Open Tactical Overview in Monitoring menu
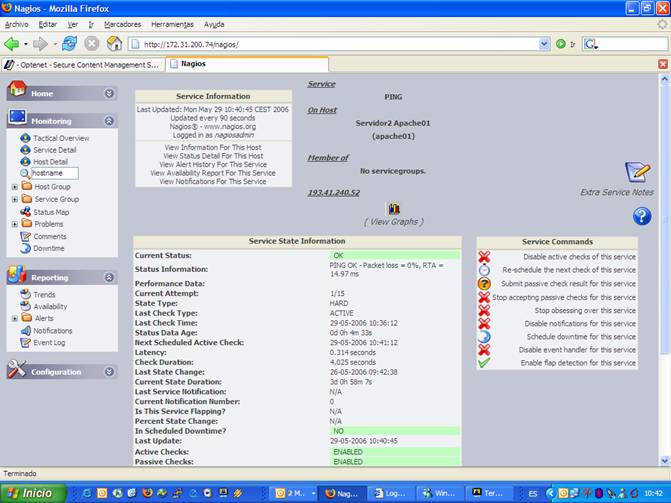The height and width of the screenshot is (503, 671). (61, 138)
